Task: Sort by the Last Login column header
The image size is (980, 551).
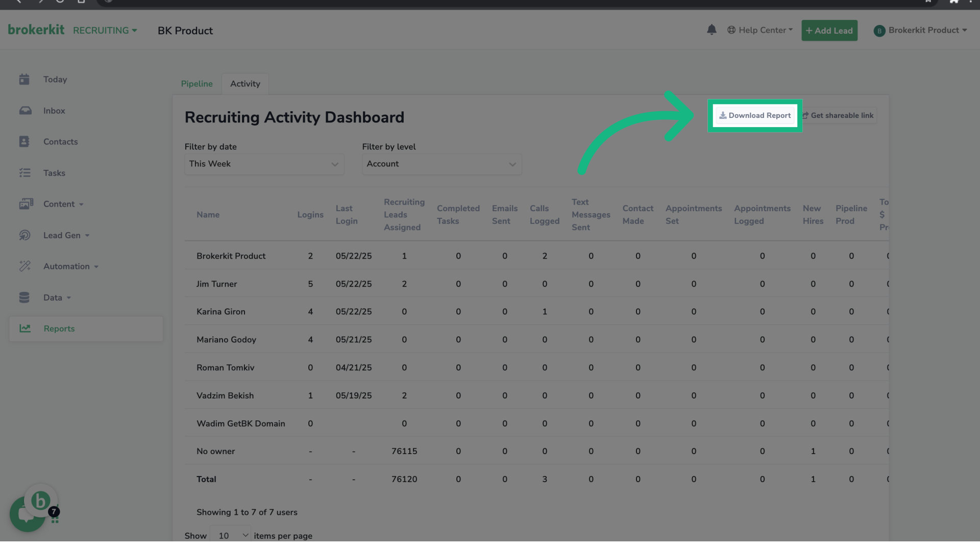Action: (x=347, y=215)
